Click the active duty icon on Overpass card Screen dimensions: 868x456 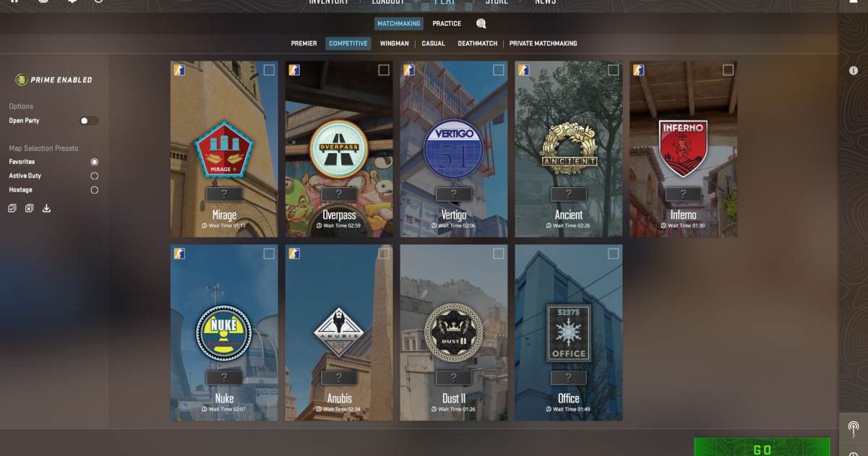(294, 70)
